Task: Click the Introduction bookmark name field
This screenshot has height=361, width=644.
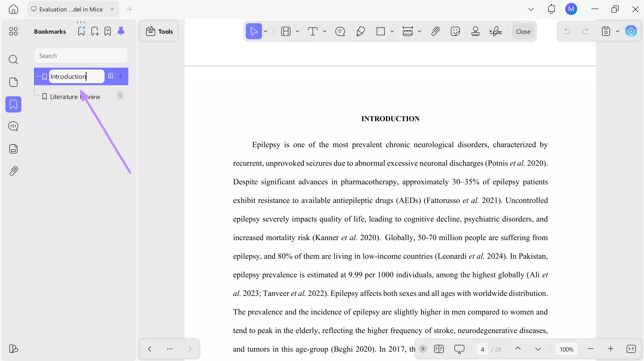Action: [77, 76]
